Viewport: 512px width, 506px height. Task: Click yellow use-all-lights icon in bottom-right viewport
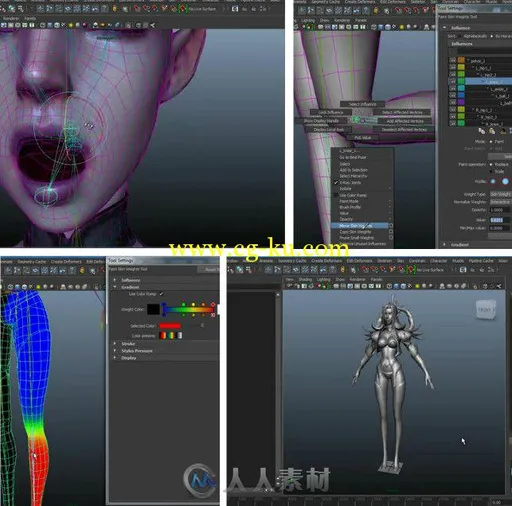click(x=417, y=286)
